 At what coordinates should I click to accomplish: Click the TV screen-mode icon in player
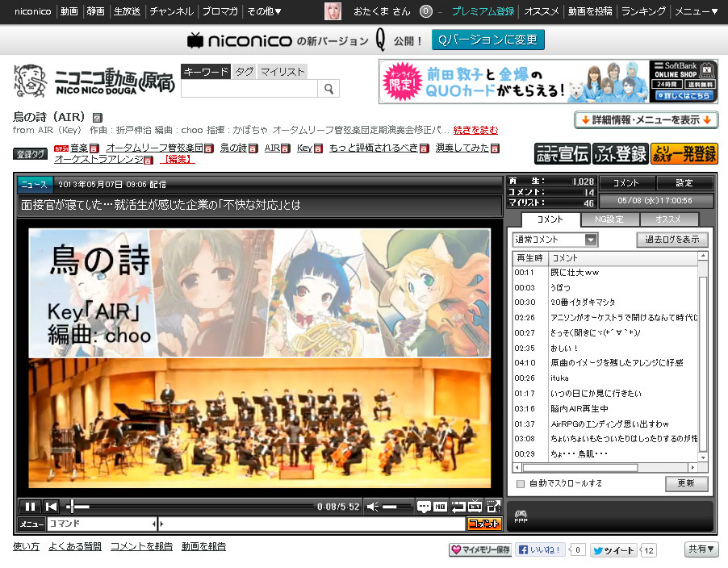475,506
